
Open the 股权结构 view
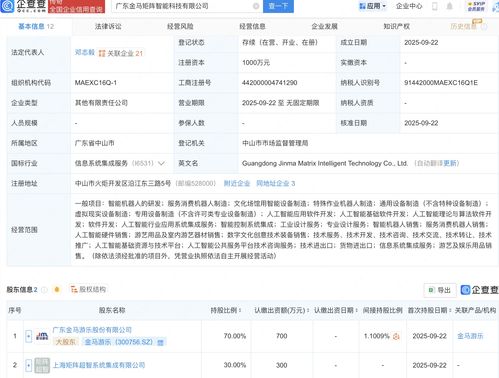click(88, 289)
